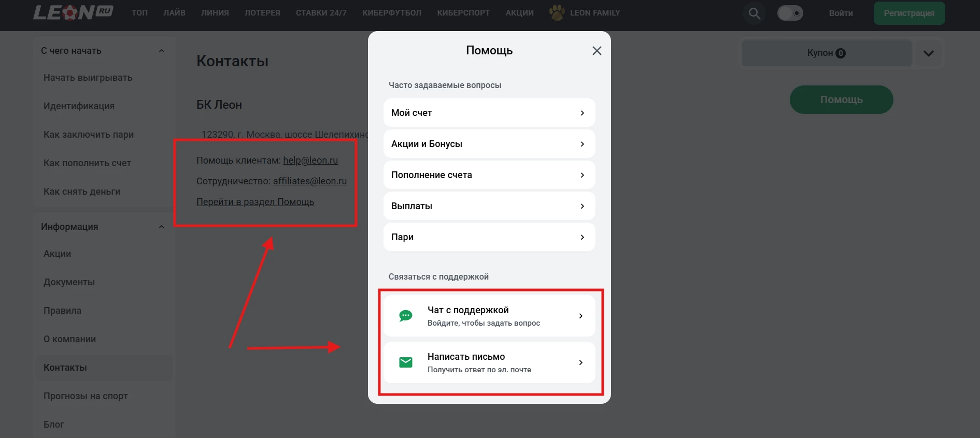Click the green envelope mail icon
The width and height of the screenshot is (980, 438).
406,362
